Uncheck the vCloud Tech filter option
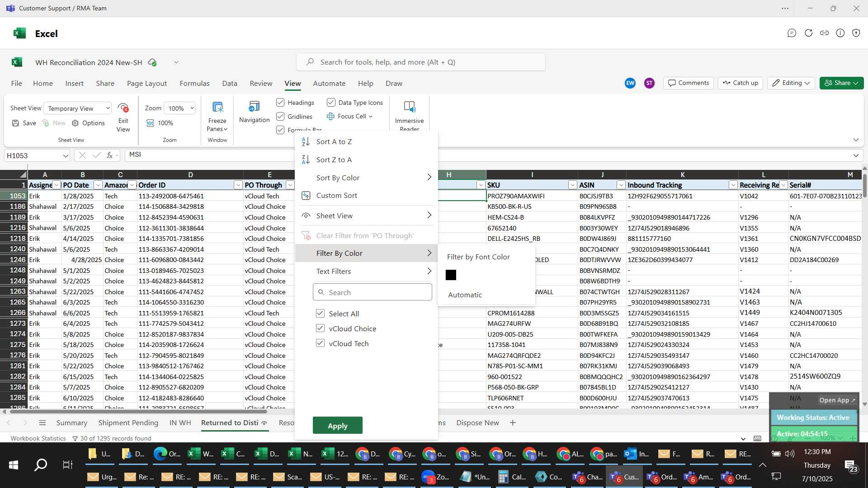Image resolution: width=868 pixels, height=488 pixels. pos(320,343)
